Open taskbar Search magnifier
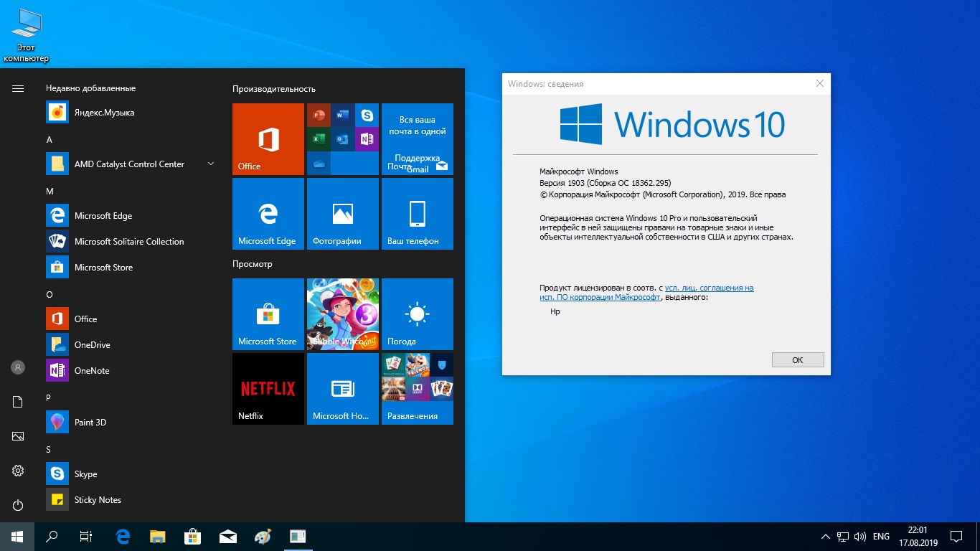This screenshot has width=980, height=551. [x=52, y=537]
